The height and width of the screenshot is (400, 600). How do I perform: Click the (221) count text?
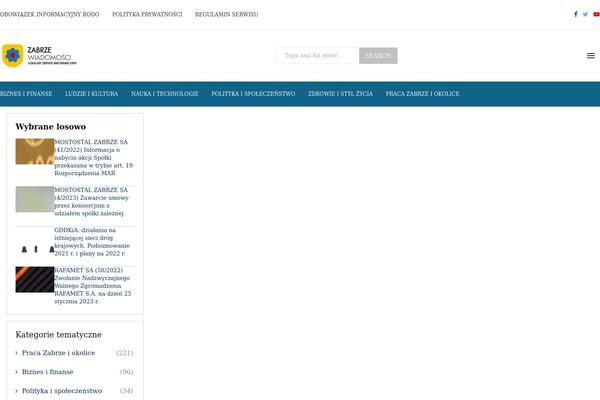click(x=125, y=353)
